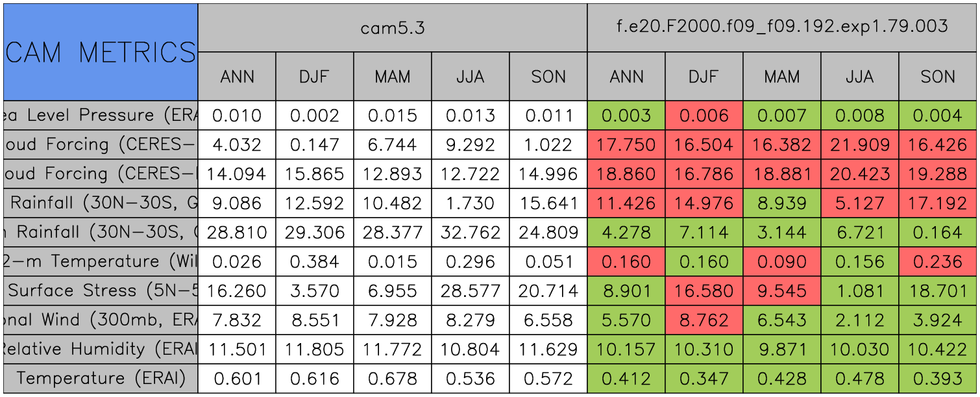Select the cam5.3 column group header

[x=393, y=27]
